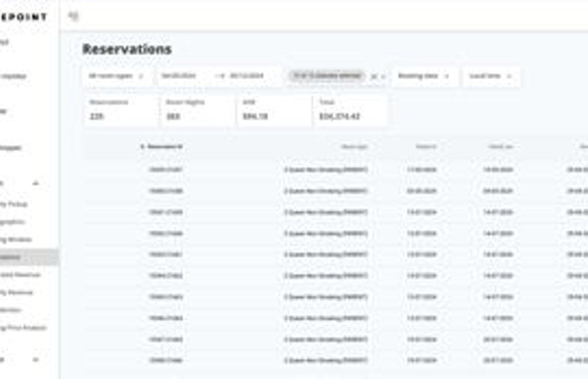The width and height of the screenshot is (588, 379).
Task: Select the Total revenue stat card
Action: coord(350,110)
